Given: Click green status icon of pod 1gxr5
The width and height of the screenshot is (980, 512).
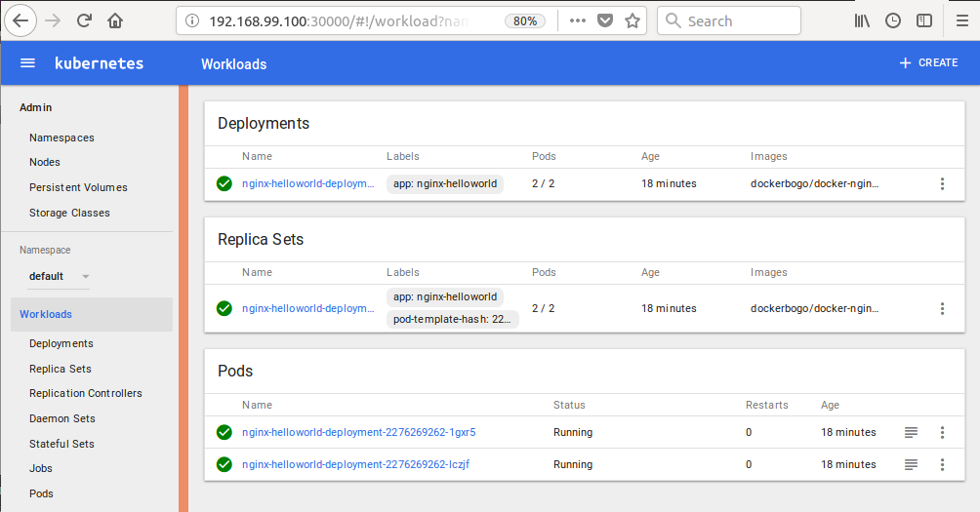Looking at the screenshot, I should (x=225, y=432).
